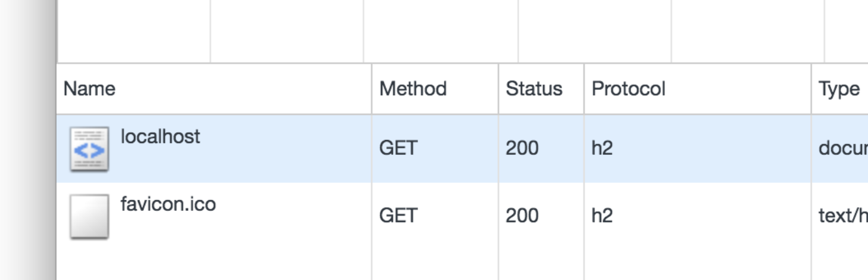868x280 pixels.
Task: Click empty Name column area below favicon.ico
Action: [x=214, y=263]
